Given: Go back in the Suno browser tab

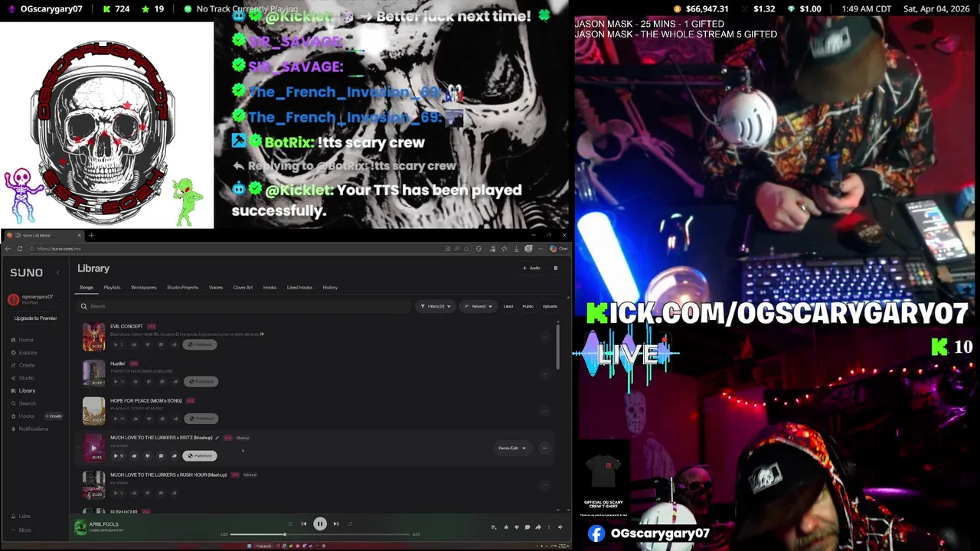Looking at the screenshot, I should 8,249.
